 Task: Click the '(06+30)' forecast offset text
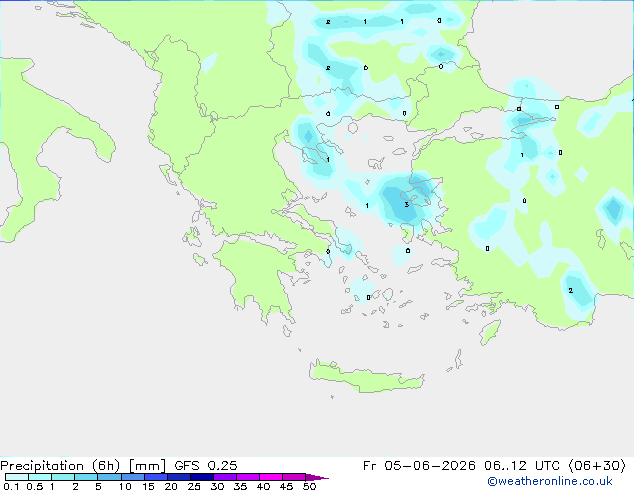tap(597, 466)
